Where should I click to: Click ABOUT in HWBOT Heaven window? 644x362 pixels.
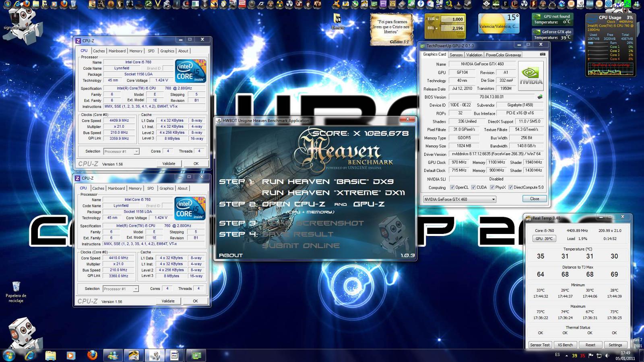tap(231, 255)
